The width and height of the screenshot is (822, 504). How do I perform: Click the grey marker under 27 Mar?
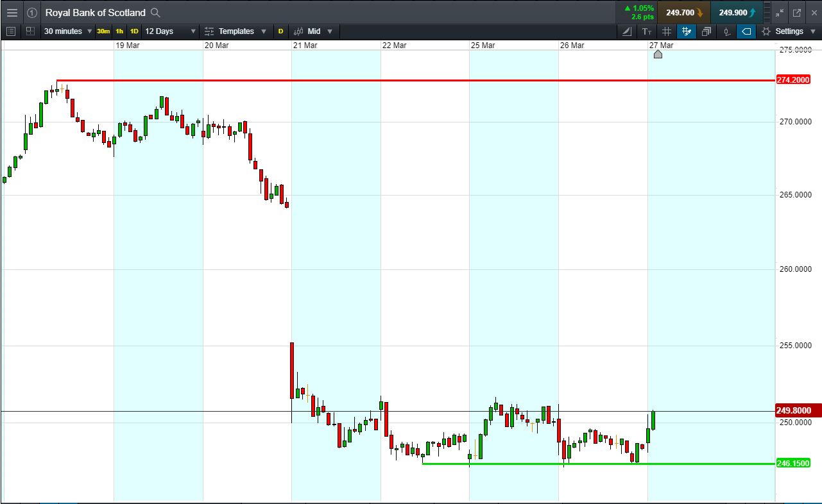tap(658, 55)
